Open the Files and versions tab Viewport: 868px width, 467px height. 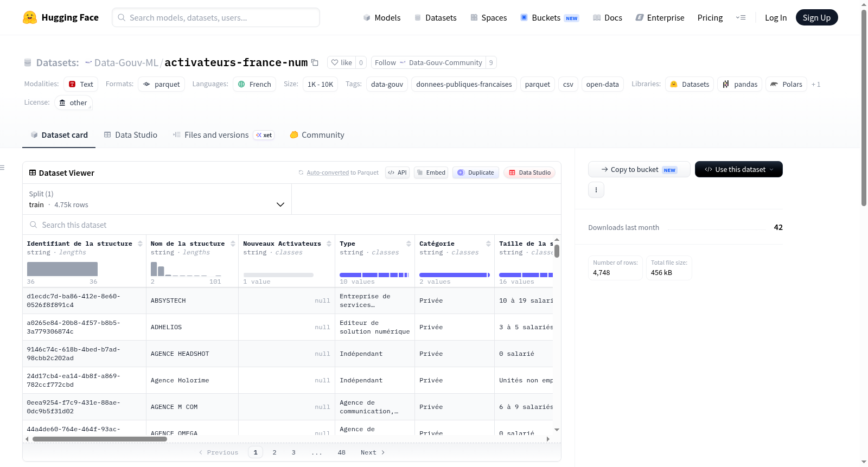(223, 135)
